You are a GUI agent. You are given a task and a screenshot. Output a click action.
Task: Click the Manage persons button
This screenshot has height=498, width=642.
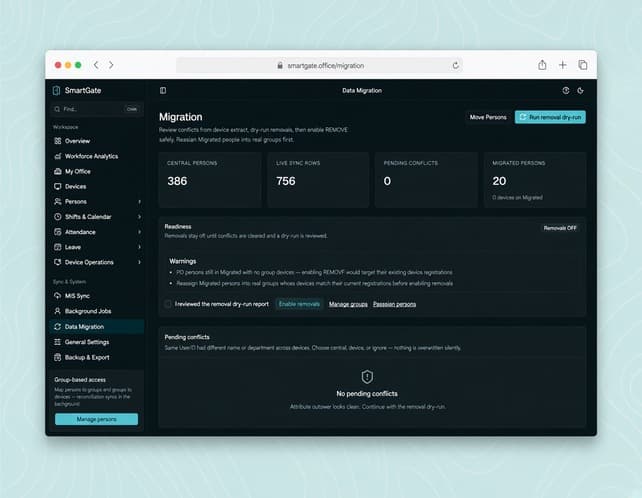[97, 419]
